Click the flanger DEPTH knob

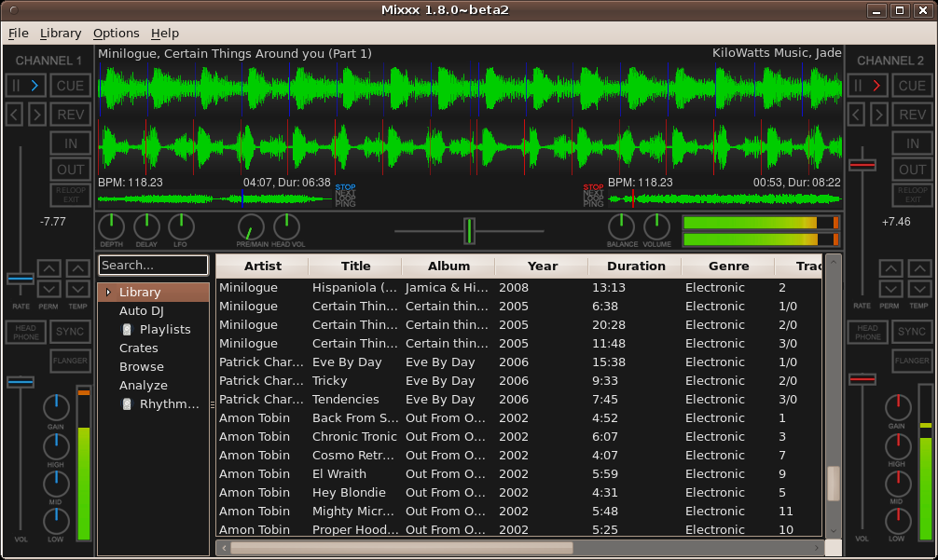(111, 227)
